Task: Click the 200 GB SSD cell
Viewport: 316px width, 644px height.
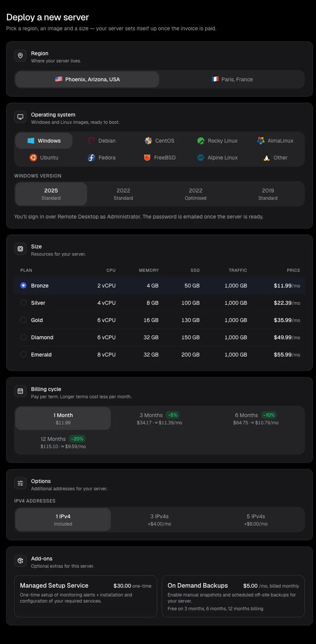Action: pos(191,355)
